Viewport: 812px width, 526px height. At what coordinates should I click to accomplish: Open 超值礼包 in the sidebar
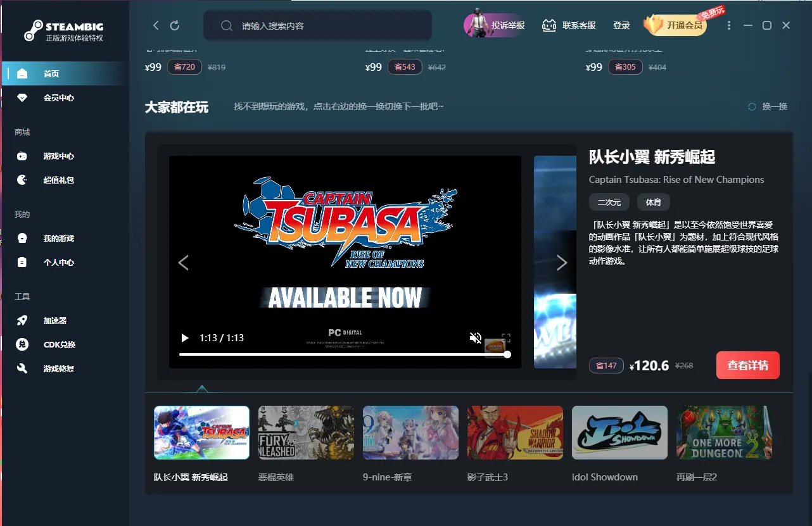(65, 180)
